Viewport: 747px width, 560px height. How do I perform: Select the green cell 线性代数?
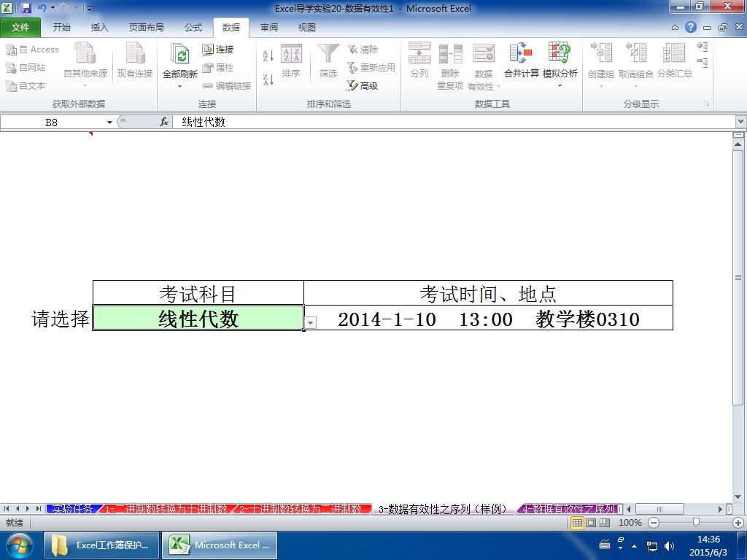coord(198,318)
